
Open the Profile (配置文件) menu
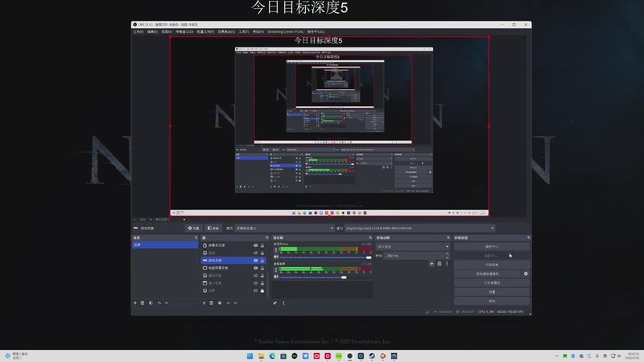(205, 31)
